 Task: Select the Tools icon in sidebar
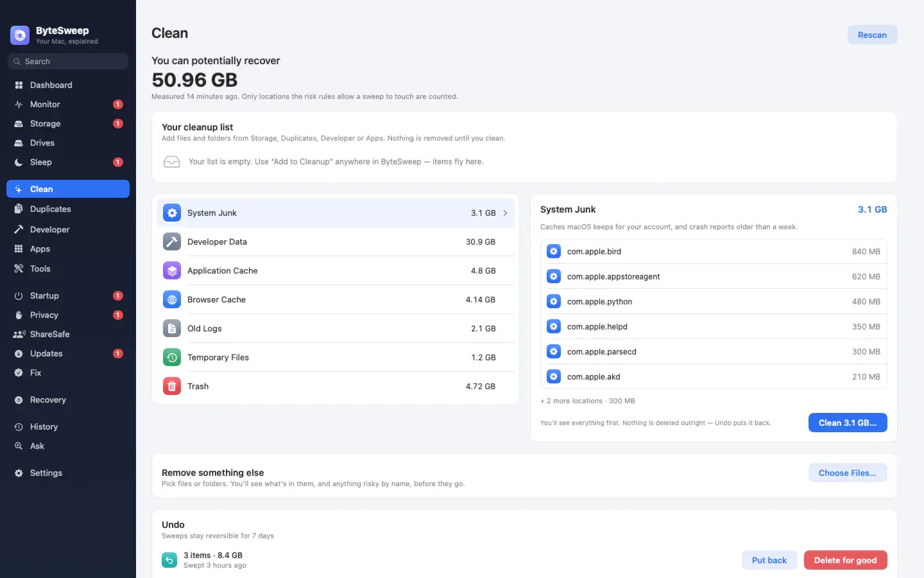tap(19, 268)
